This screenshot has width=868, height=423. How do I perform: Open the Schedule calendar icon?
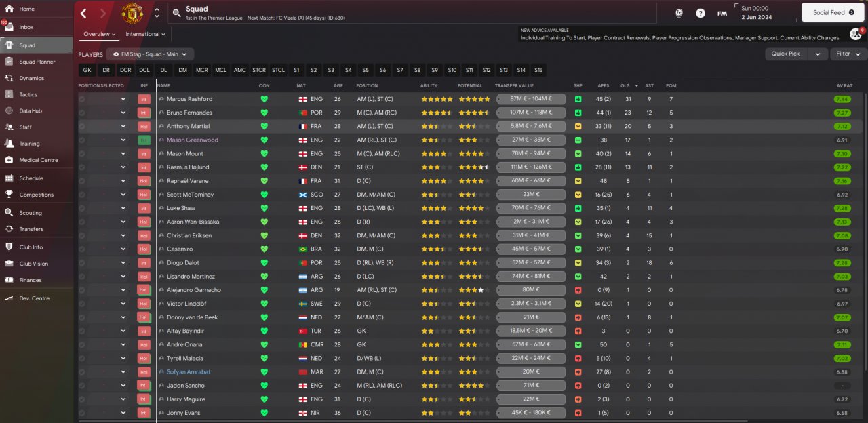pos(9,178)
